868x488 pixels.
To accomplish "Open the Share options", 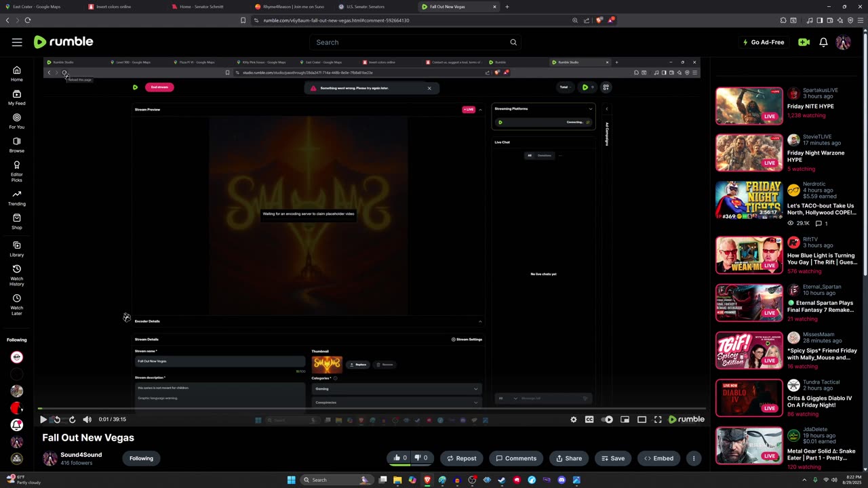I will (569, 458).
